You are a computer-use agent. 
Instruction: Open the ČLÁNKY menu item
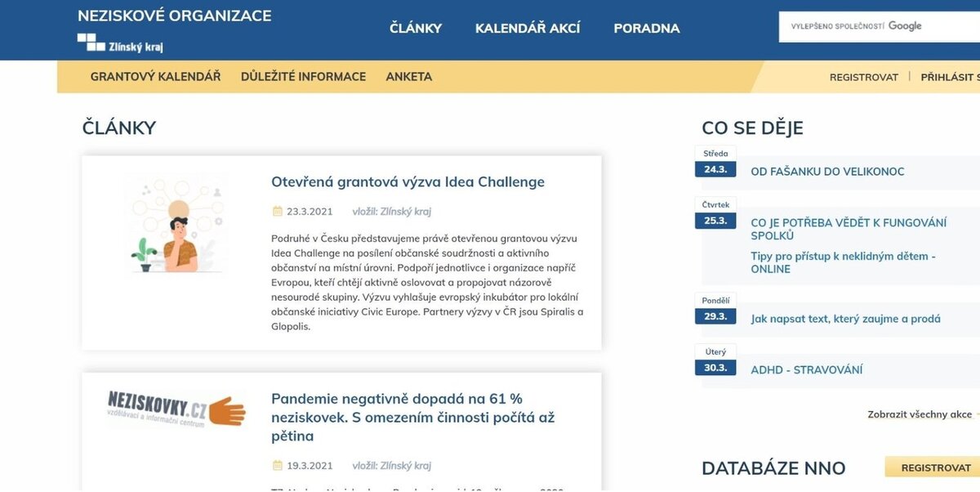tap(416, 29)
